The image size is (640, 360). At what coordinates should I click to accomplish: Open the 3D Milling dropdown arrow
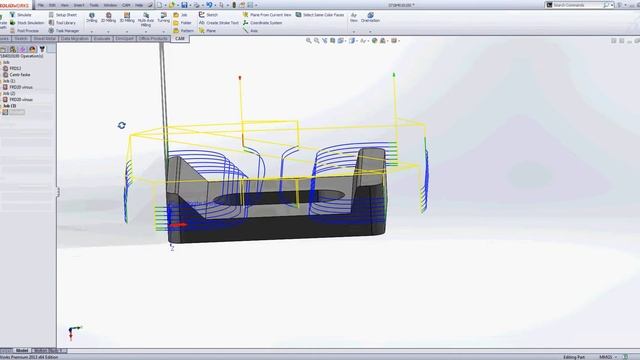[127, 32]
